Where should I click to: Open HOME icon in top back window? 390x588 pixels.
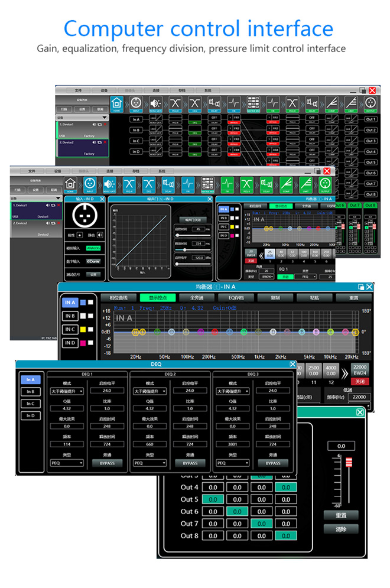116,103
